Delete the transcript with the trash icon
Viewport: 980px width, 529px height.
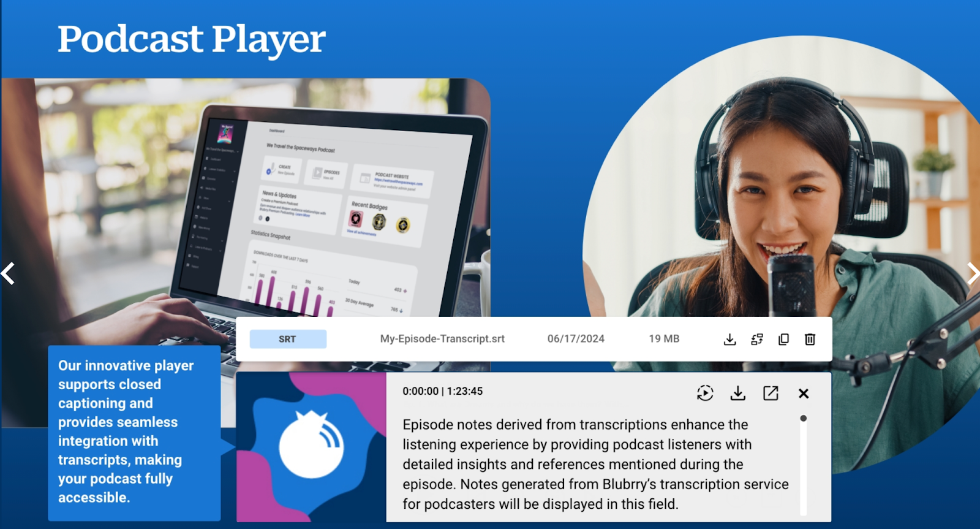point(810,339)
